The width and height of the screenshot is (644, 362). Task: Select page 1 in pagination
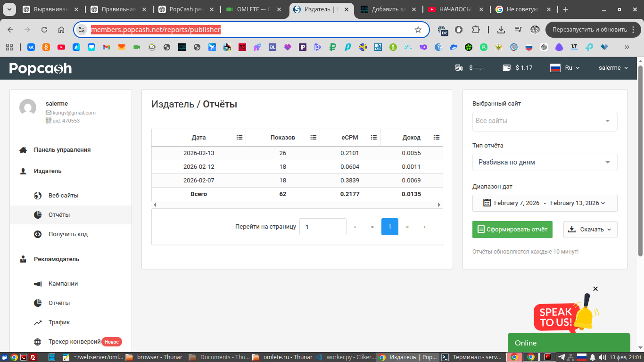389,227
